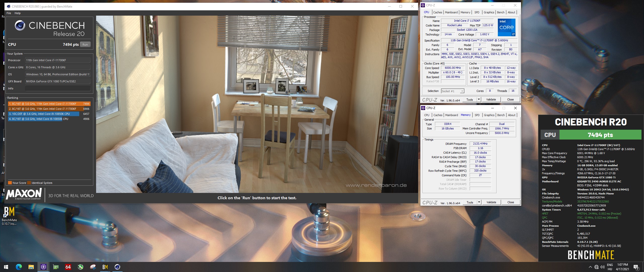The width and height of the screenshot is (644, 272).
Task: Click the Cinebench Release 20 sphere logo
Action: (x=20, y=25)
